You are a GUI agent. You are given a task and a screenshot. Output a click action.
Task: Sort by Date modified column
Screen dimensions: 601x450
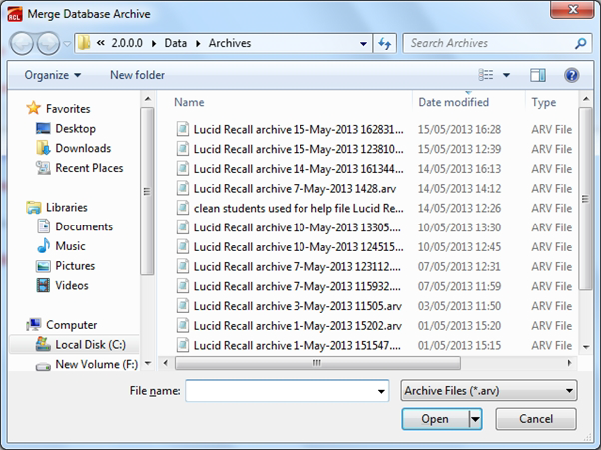453,102
